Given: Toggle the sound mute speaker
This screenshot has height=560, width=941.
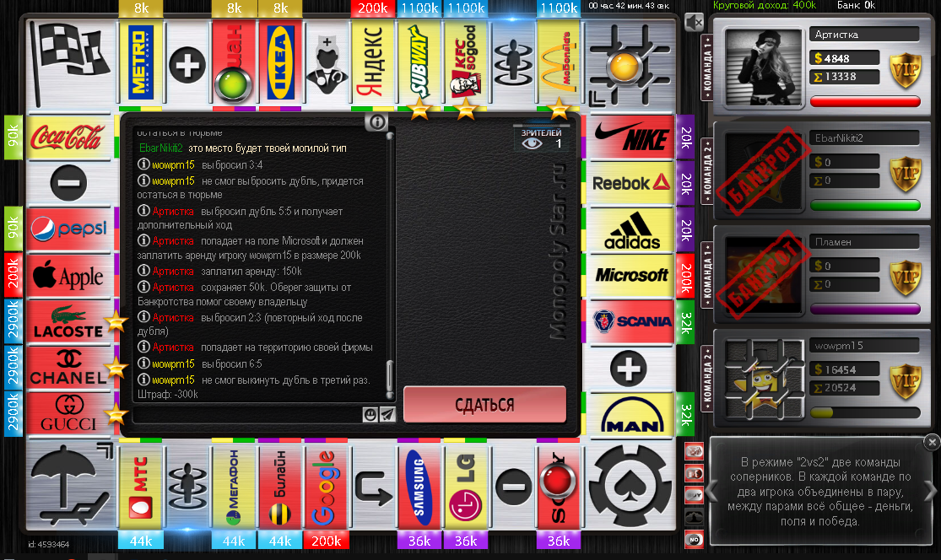Looking at the screenshot, I should (x=694, y=23).
